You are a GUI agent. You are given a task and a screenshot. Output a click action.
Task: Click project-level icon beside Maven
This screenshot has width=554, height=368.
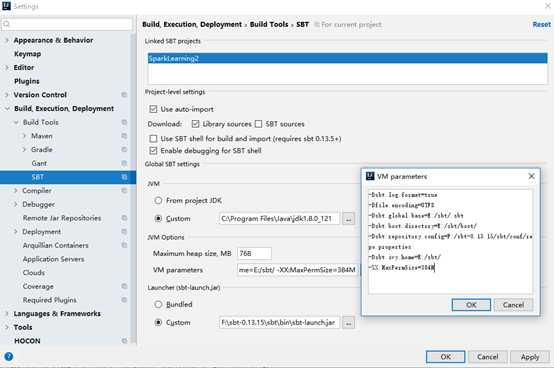click(124, 136)
